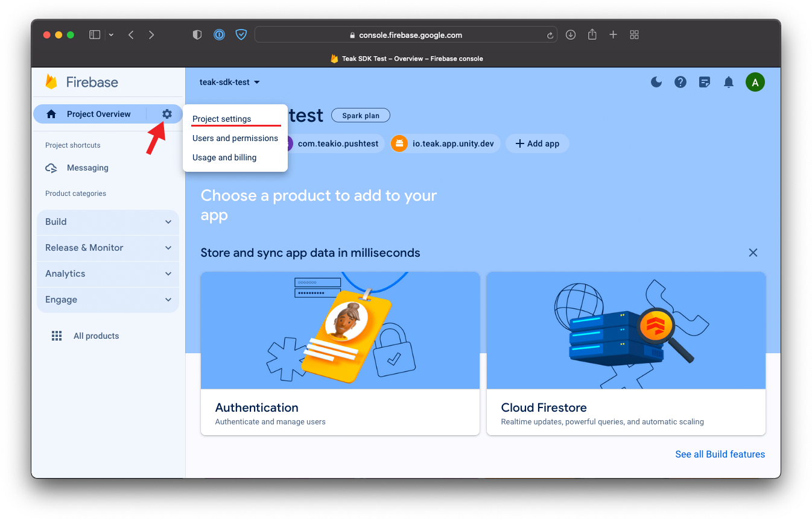The width and height of the screenshot is (812, 519).
Task: Click the Realtime updates description text
Action: (x=602, y=422)
